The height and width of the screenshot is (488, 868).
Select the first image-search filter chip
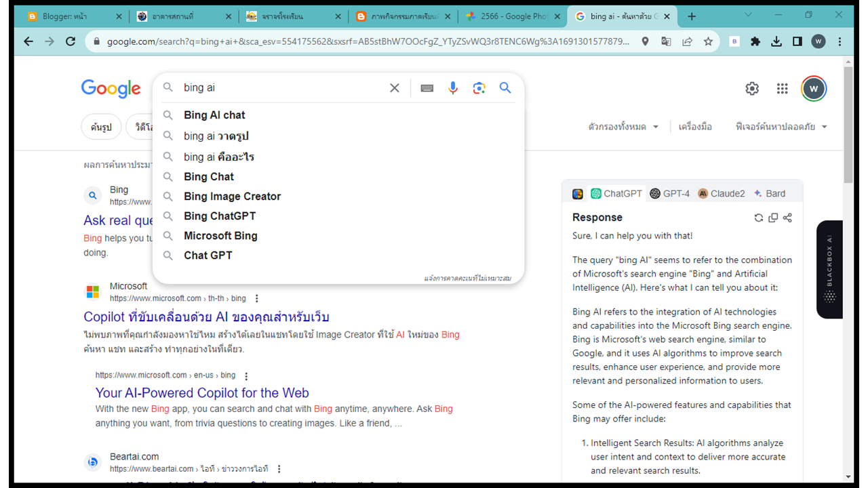point(102,127)
